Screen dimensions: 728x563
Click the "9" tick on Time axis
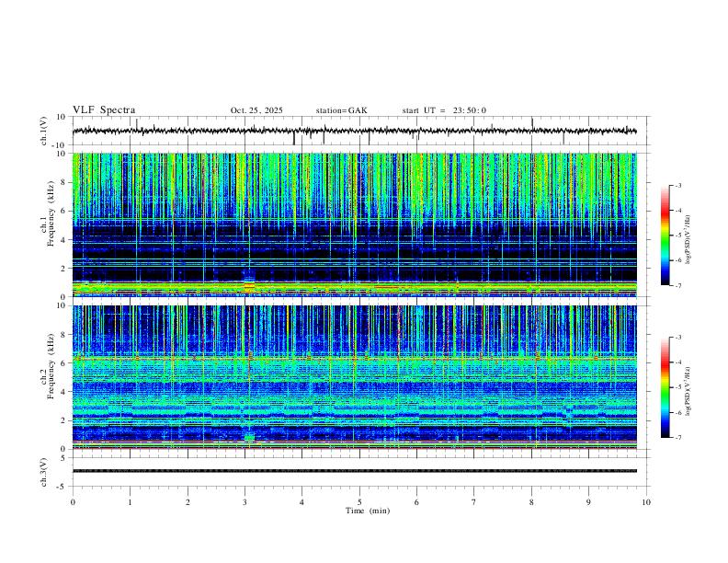pos(588,502)
